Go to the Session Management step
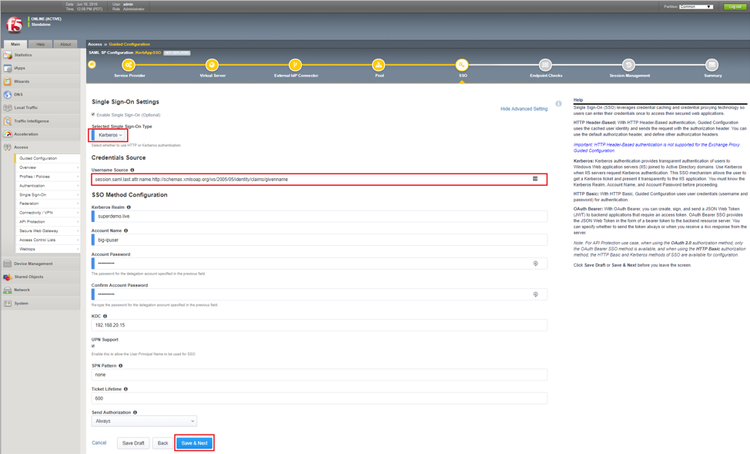 (629, 65)
